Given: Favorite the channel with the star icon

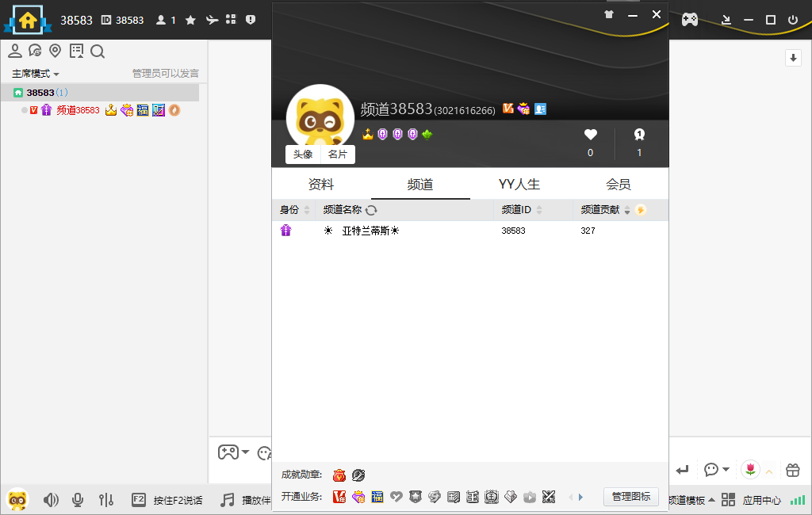Looking at the screenshot, I should pyautogui.click(x=190, y=20).
